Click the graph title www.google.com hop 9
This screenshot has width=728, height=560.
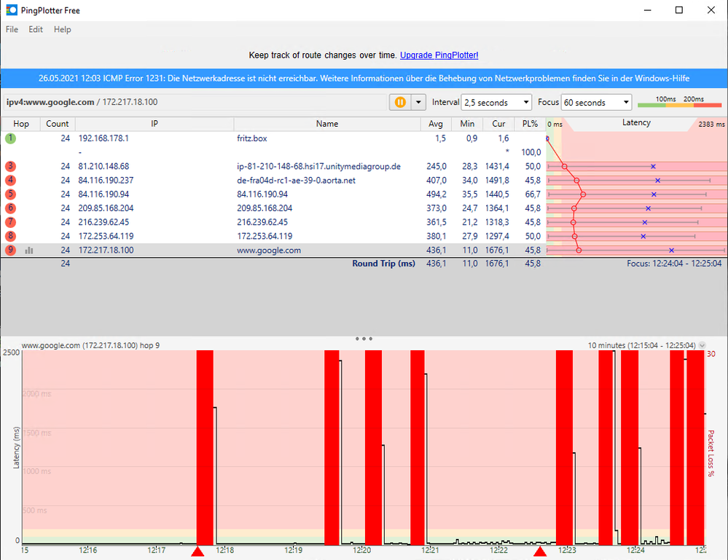[x=90, y=345]
